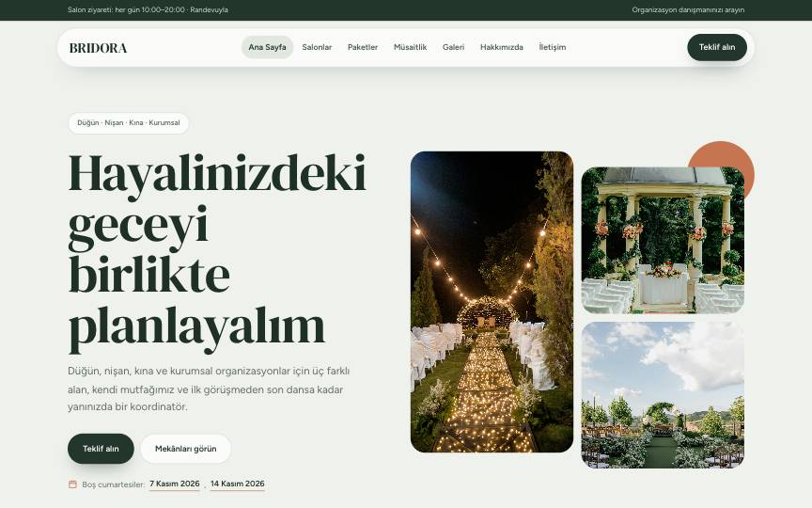Viewport: 812px width, 508px height.
Task: Click the Mekânları görün button
Action: (185, 449)
